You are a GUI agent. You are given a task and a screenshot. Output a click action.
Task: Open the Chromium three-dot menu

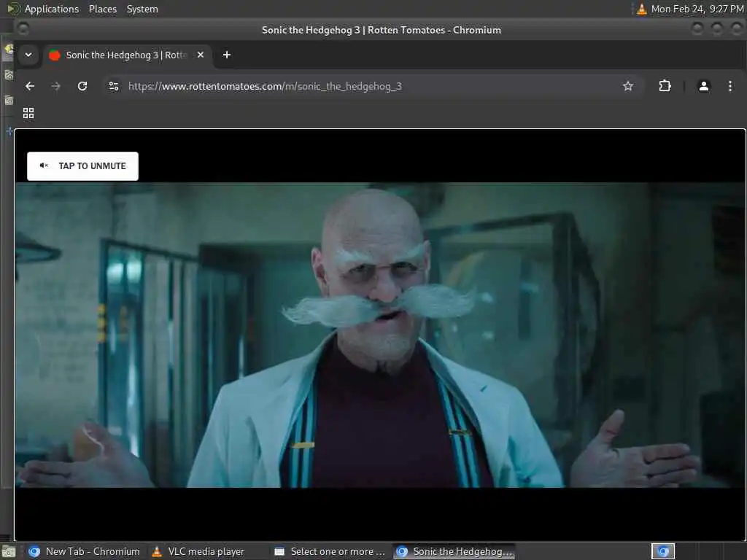729,86
